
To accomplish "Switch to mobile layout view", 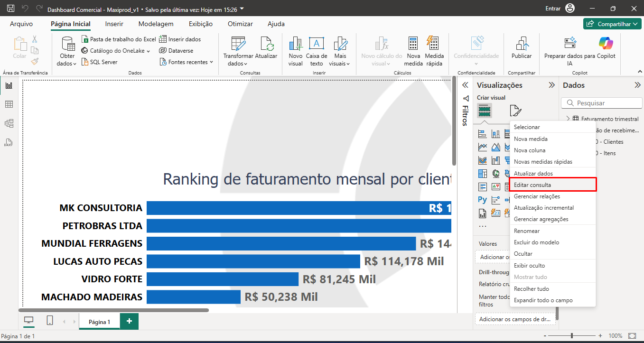I will pyautogui.click(x=50, y=321).
